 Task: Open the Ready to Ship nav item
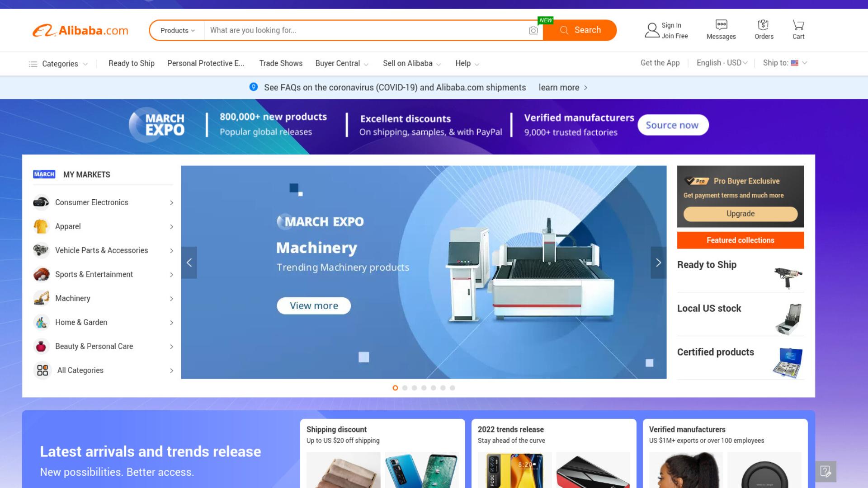pos(132,63)
